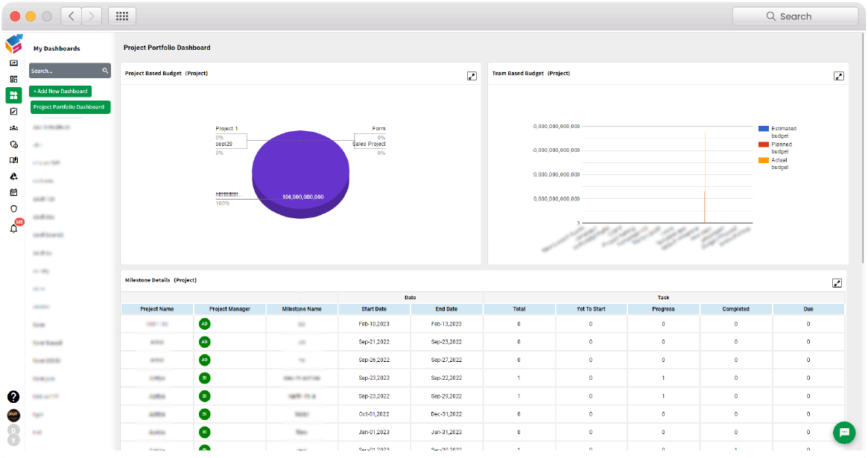Image resolution: width=868 pixels, height=458 pixels.
Task: Open the knowledge book icon in sidebar
Action: click(x=13, y=160)
